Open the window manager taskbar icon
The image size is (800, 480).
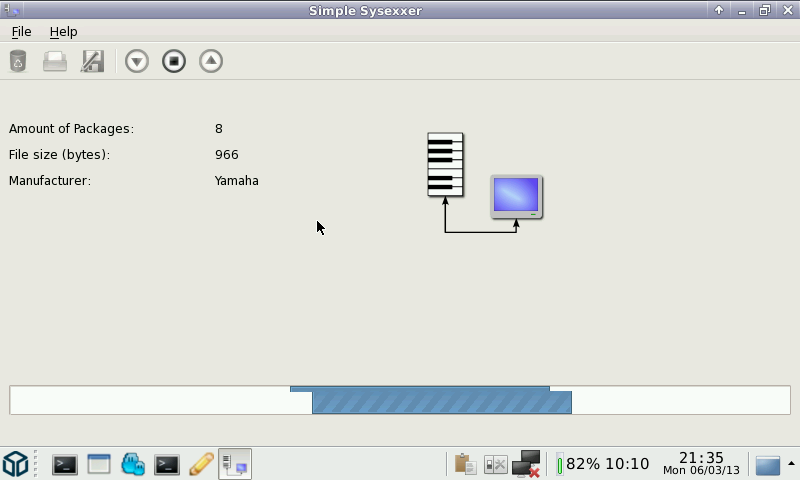99,464
